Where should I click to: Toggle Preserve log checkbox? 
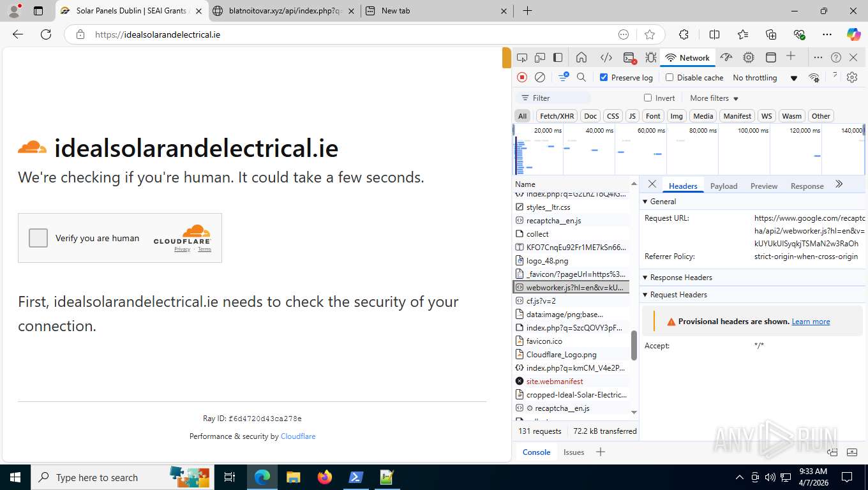click(604, 77)
